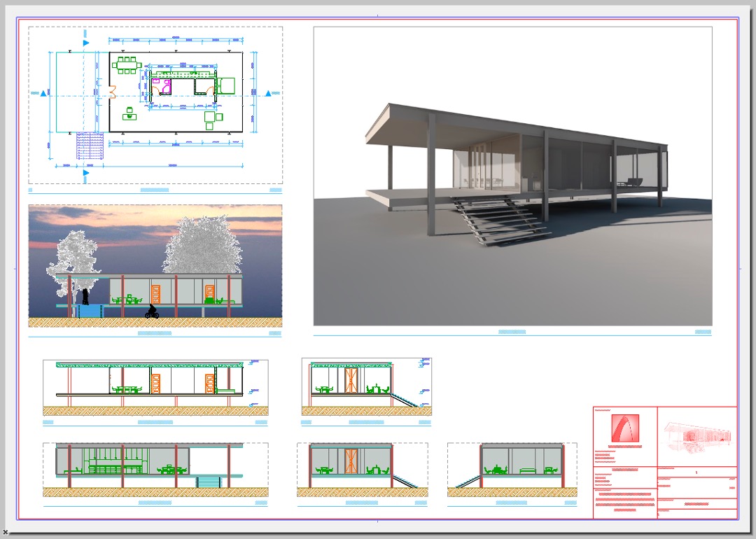Select the orange double door in the floor plan
The width and height of the screenshot is (756, 539).
(112, 92)
